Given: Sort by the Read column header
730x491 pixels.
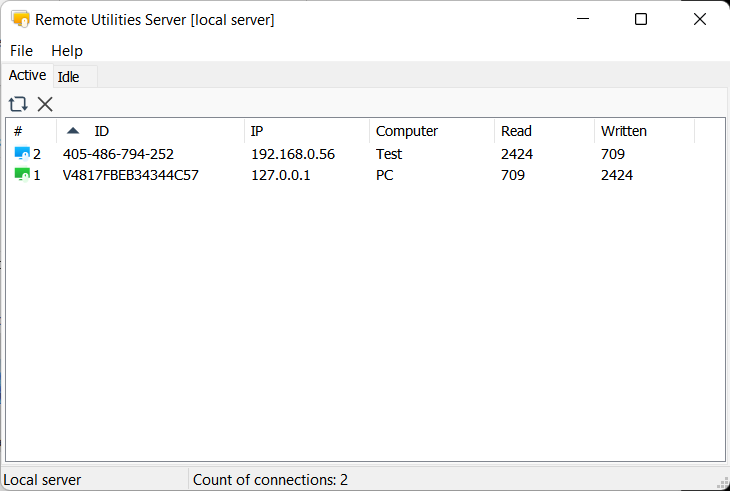Looking at the screenshot, I should click(543, 131).
